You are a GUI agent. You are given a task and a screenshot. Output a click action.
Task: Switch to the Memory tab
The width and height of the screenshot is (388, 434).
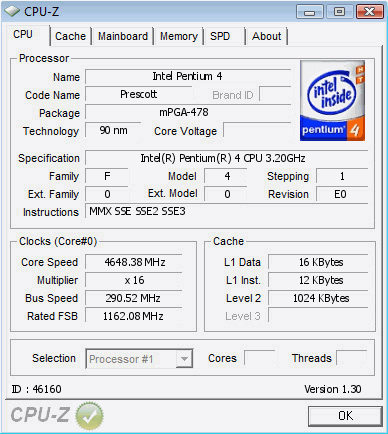pyautogui.click(x=179, y=36)
